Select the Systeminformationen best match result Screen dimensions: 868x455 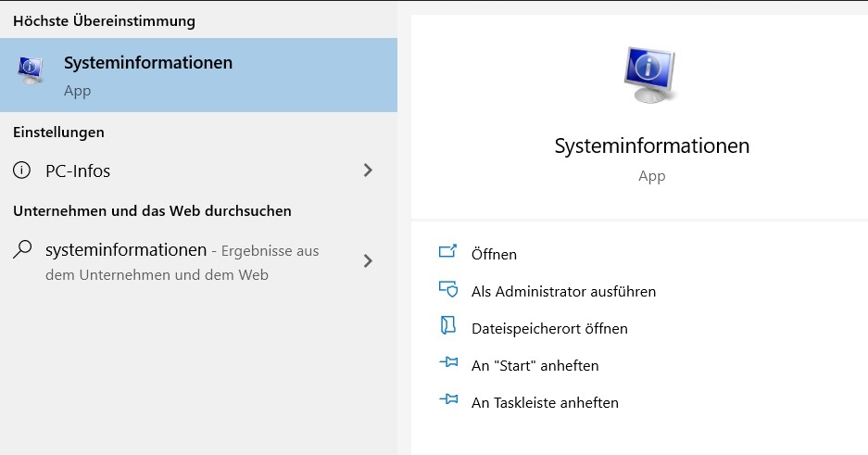click(199, 75)
